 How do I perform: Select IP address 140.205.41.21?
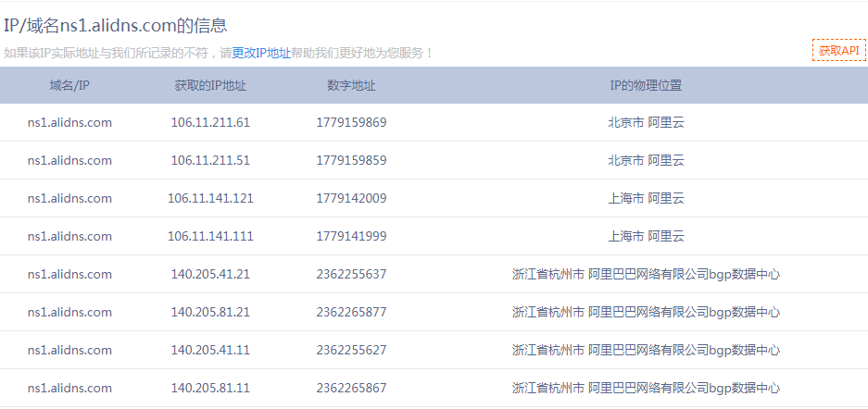210,274
